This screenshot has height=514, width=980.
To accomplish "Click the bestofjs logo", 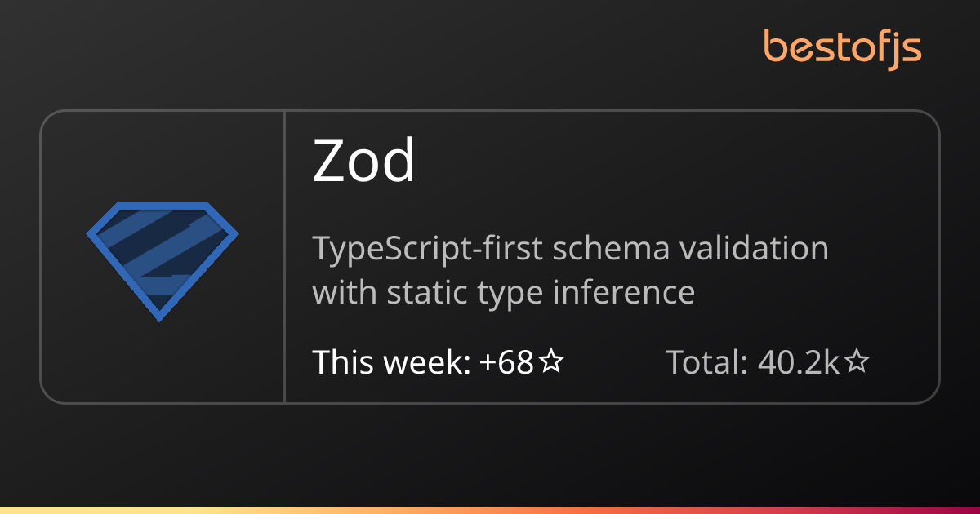I will tap(842, 47).
